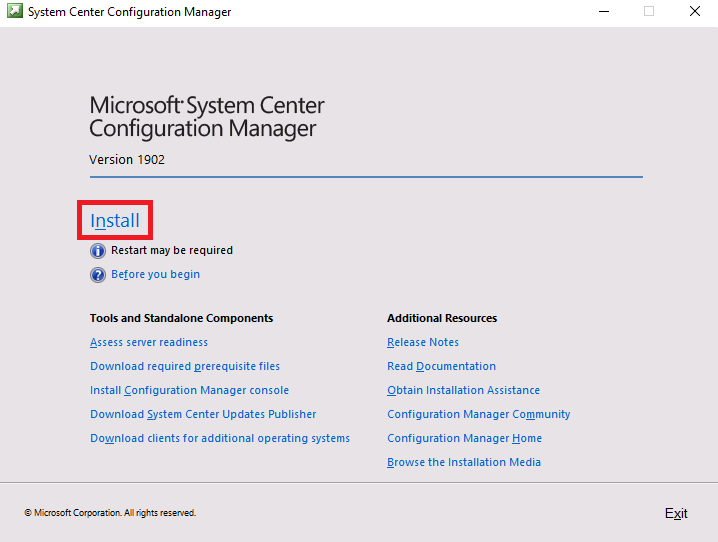718x542 pixels.
Task: Click Browse the Installation Media
Action: pos(464,462)
